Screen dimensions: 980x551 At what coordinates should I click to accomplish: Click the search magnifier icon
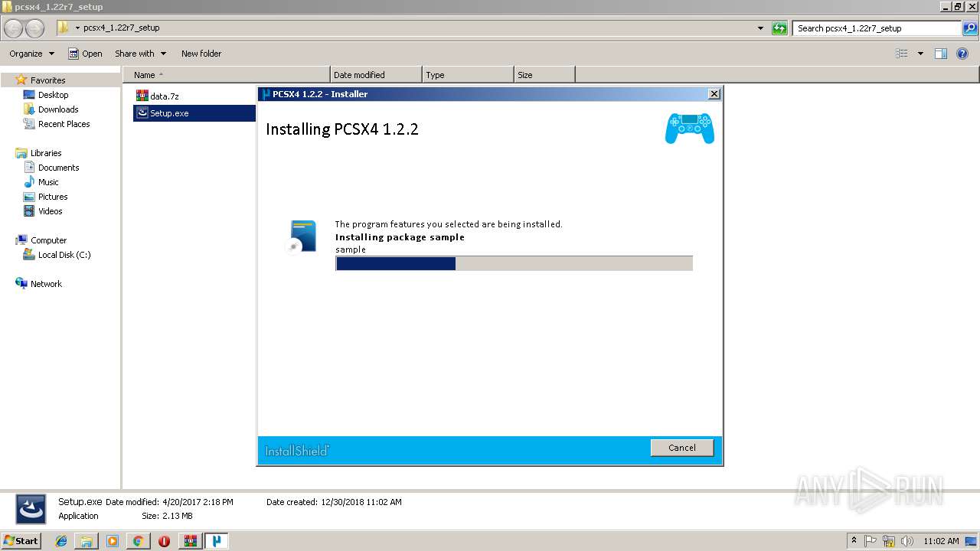[970, 28]
